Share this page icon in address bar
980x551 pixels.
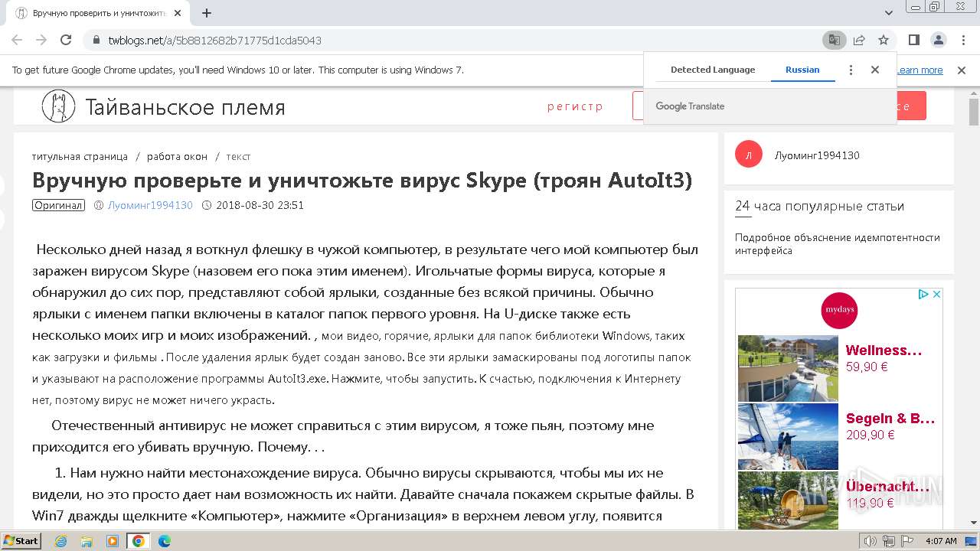click(859, 40)
